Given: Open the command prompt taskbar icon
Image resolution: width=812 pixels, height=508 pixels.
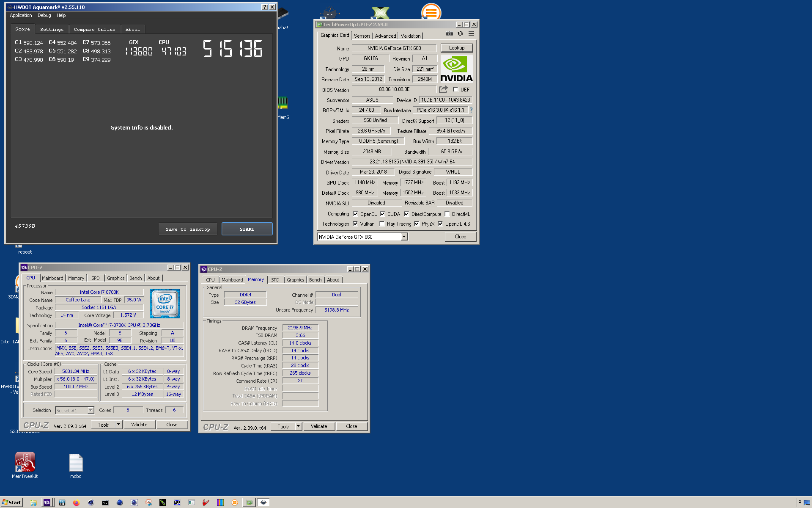Looking at the screenshot, I should tap(105, 502).
